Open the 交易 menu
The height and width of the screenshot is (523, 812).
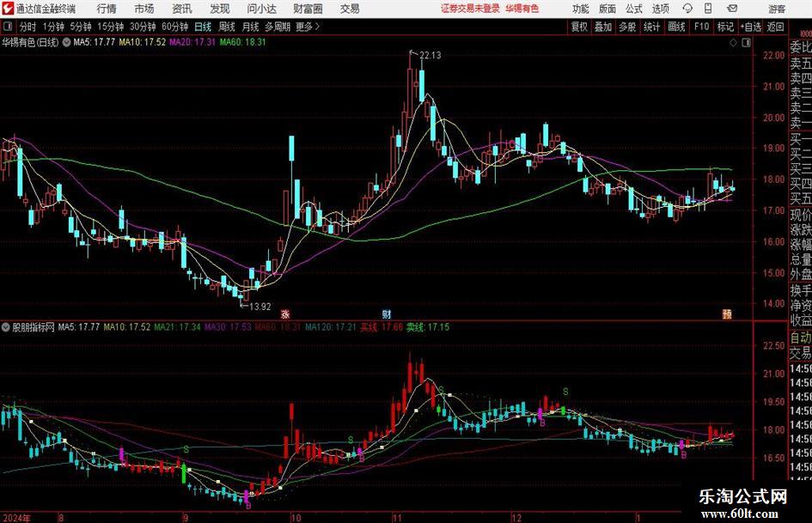point(350,9)
